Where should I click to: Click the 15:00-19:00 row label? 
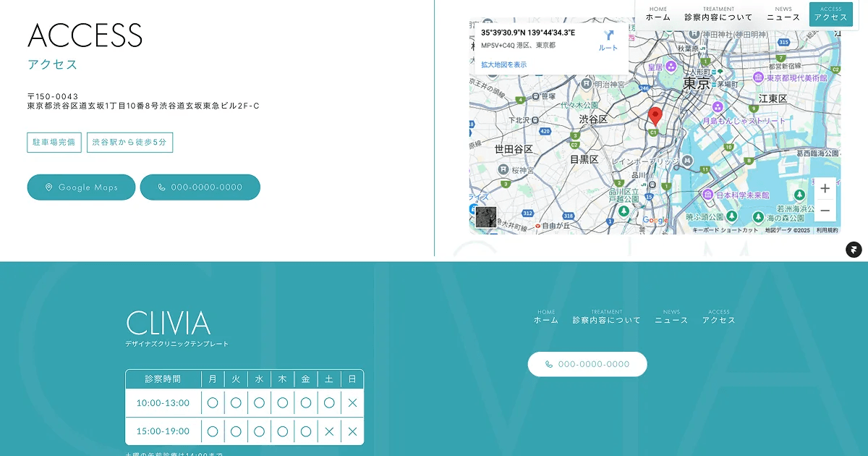[163, 431]
